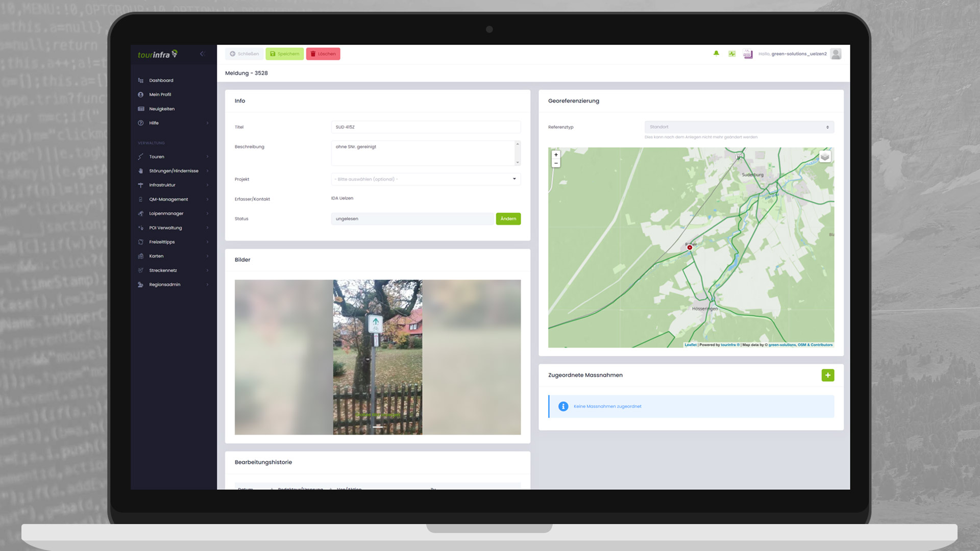Click the tourinfra logo
This screenshot has width=980, height=551.
pyautogui.click(x=157, y=54)
